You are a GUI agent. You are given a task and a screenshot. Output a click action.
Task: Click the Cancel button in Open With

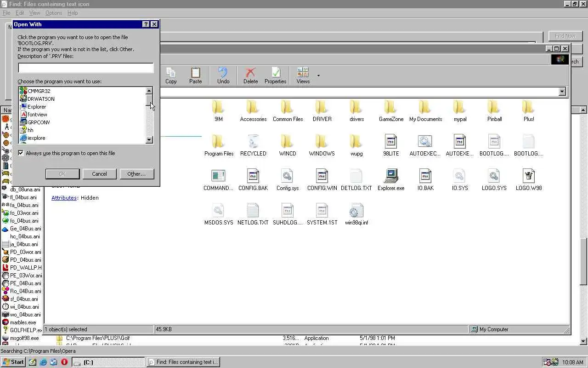point(99,174)
